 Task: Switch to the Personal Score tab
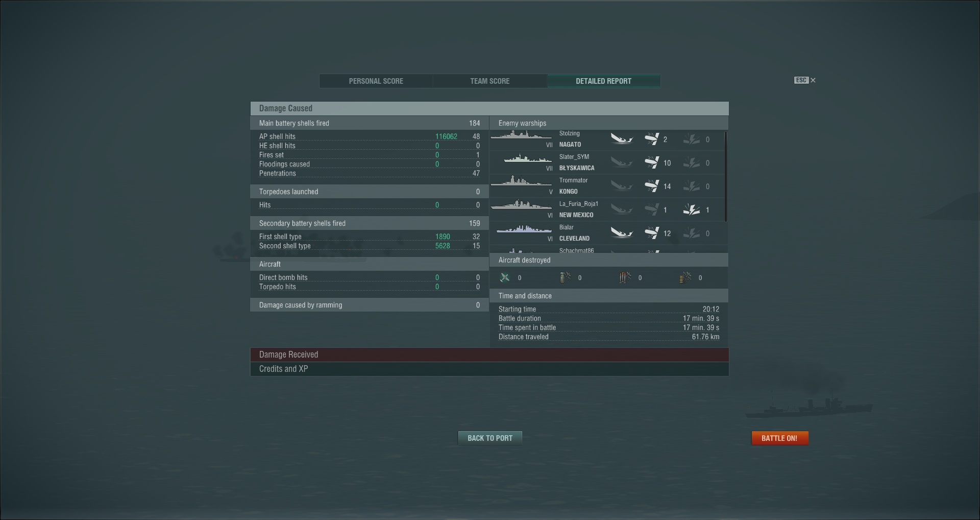click(x=376, y=81)
